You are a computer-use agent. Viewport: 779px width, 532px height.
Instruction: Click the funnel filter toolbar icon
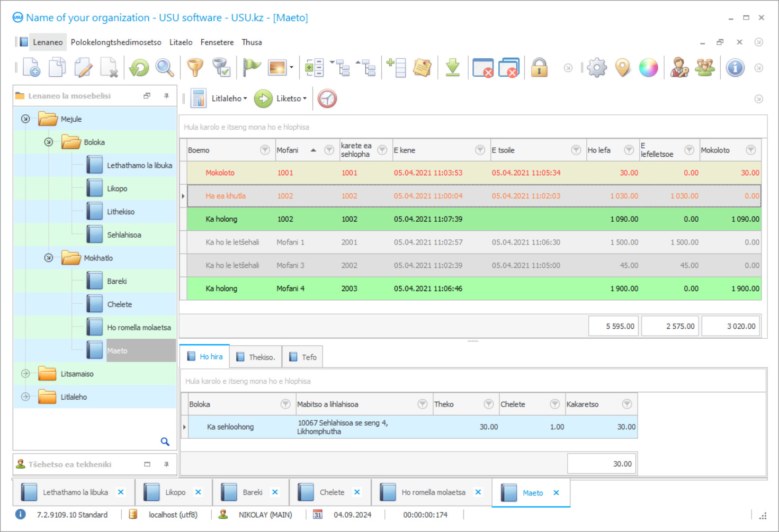(x=195, y=68)
